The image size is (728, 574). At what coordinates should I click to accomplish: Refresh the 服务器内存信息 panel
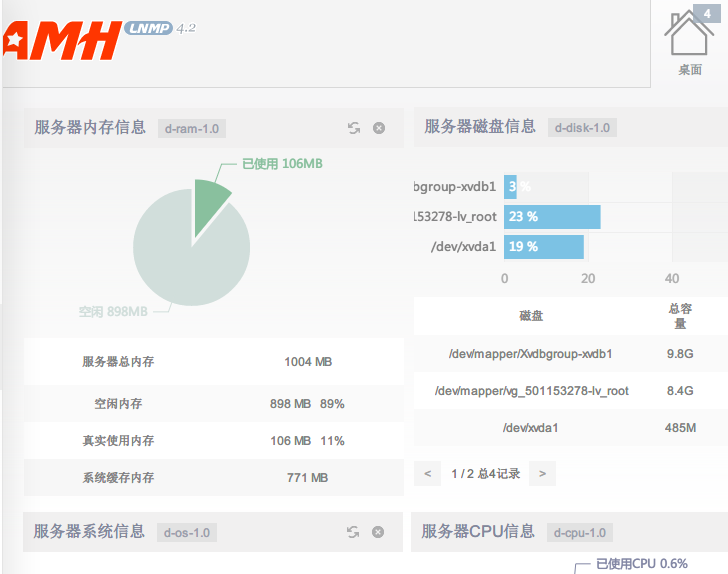354,128
